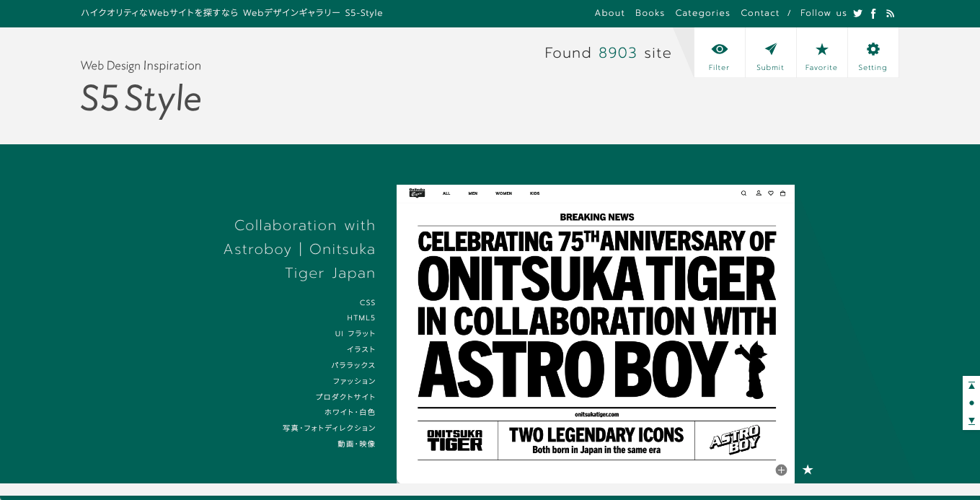Select the パララックス tag
Image resolution: width=980 pixels, height=500 pixels.
tap(353, 366)
